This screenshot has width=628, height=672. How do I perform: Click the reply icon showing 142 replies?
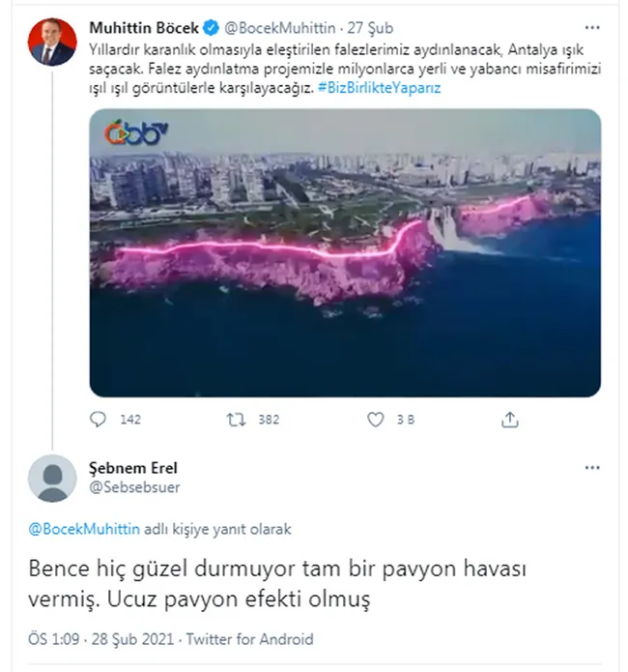[100, 420]
